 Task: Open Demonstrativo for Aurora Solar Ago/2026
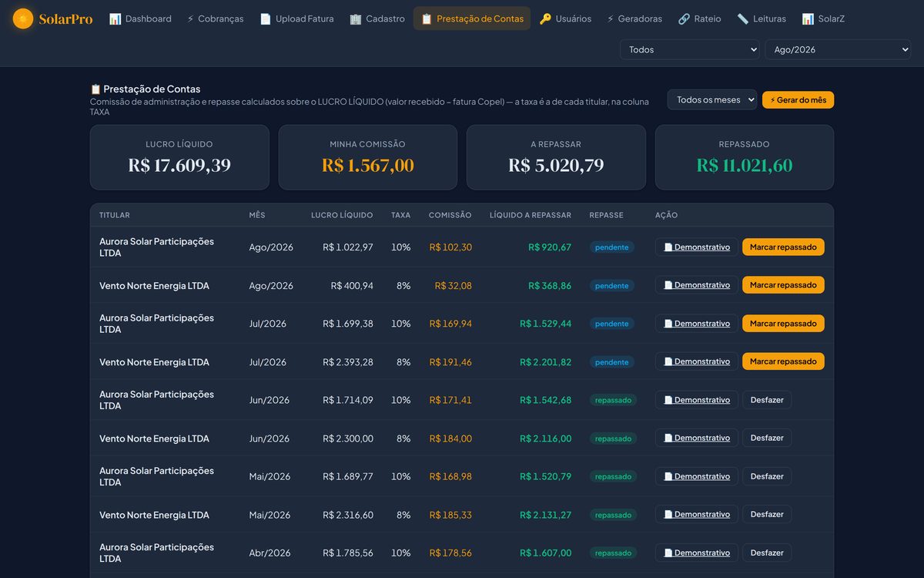point(697,247)
